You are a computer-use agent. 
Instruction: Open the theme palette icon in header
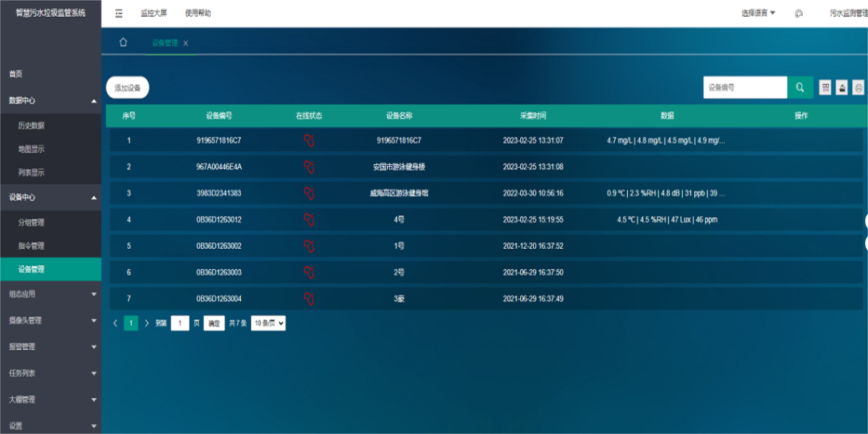(799, 13)
